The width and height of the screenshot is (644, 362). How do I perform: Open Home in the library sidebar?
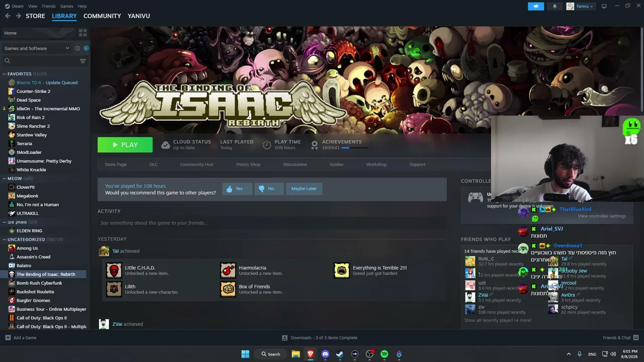click(x=38, y=33)
